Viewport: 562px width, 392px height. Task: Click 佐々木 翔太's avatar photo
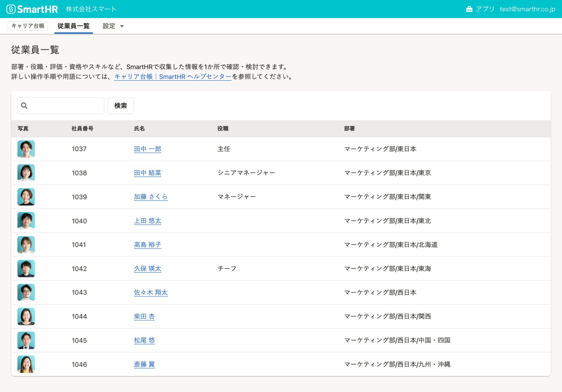[x=26, y=292]
